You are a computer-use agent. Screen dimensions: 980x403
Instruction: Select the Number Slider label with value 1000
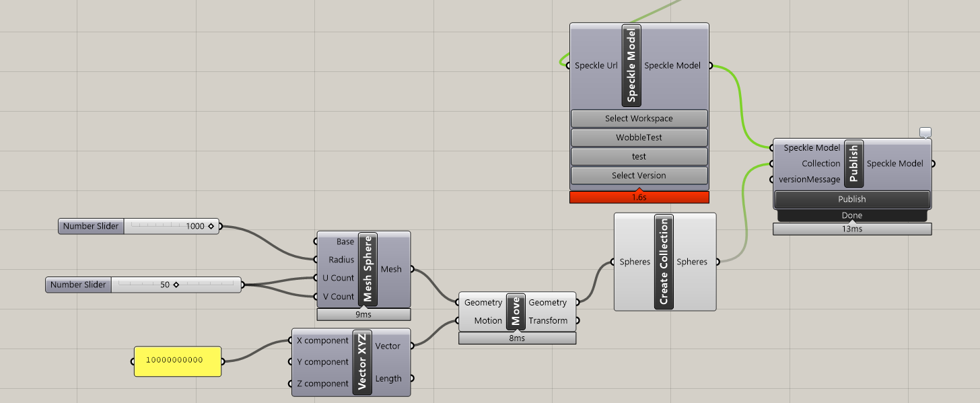pos(92,226)
